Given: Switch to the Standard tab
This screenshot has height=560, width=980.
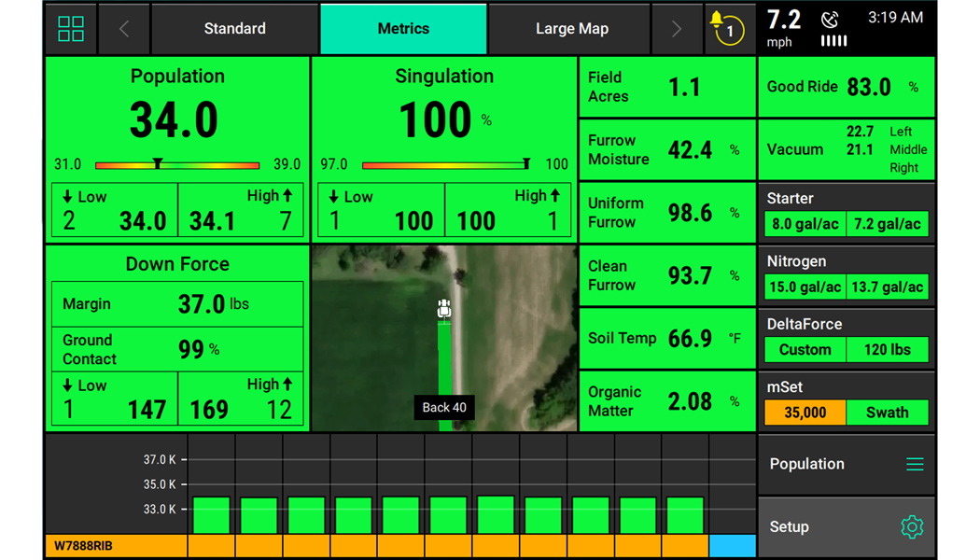Looking at the screenshot, I should click(x=235, y=29).
